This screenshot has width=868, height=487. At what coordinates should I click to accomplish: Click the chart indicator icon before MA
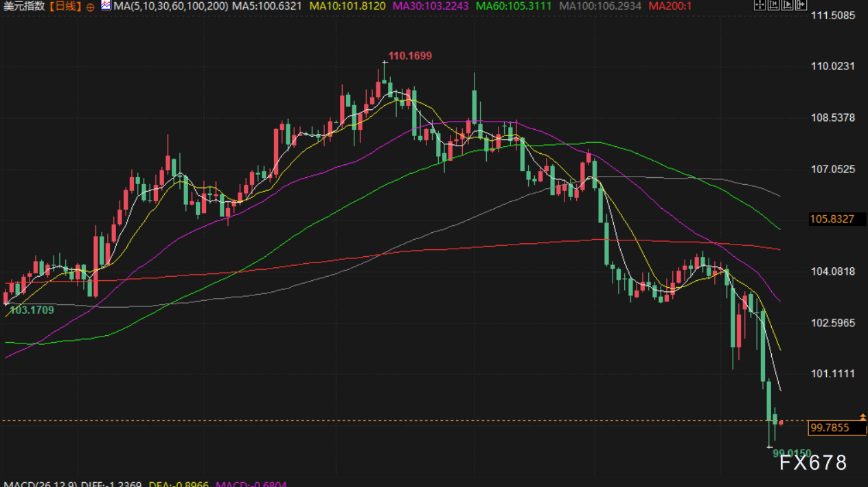coord(106,5)
